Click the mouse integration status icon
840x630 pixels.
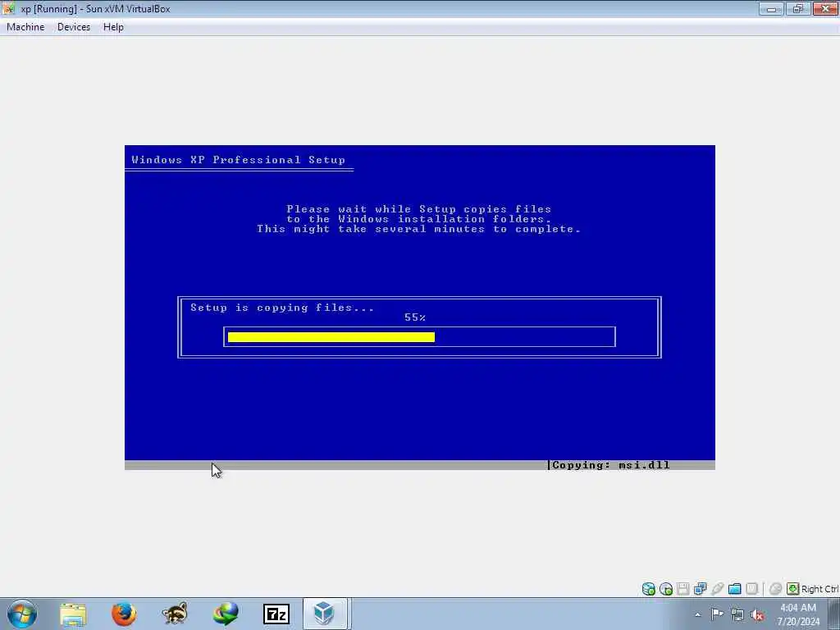point(775,589)
